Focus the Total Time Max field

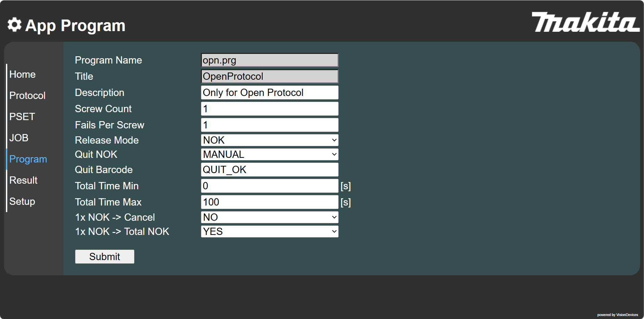tap(270, 202)
